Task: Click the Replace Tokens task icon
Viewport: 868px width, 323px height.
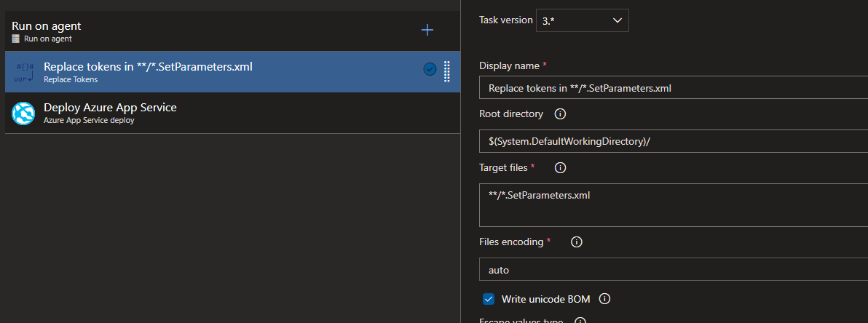Action: coord(24,73)
